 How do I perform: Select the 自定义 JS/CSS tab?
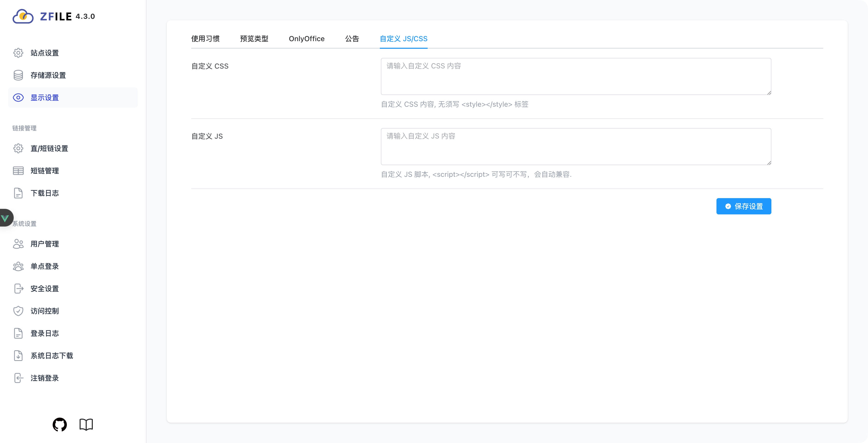pyautogui.click(x=404, y=39)
